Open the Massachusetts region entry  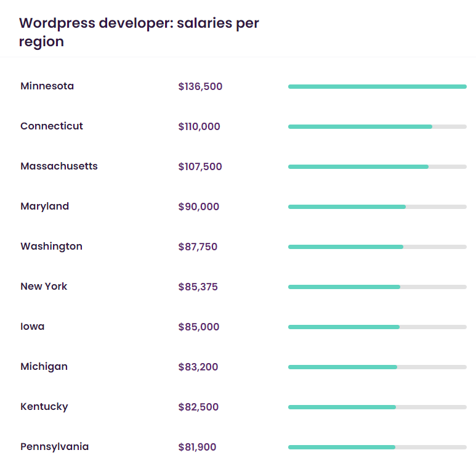click(x=58, y=166)
